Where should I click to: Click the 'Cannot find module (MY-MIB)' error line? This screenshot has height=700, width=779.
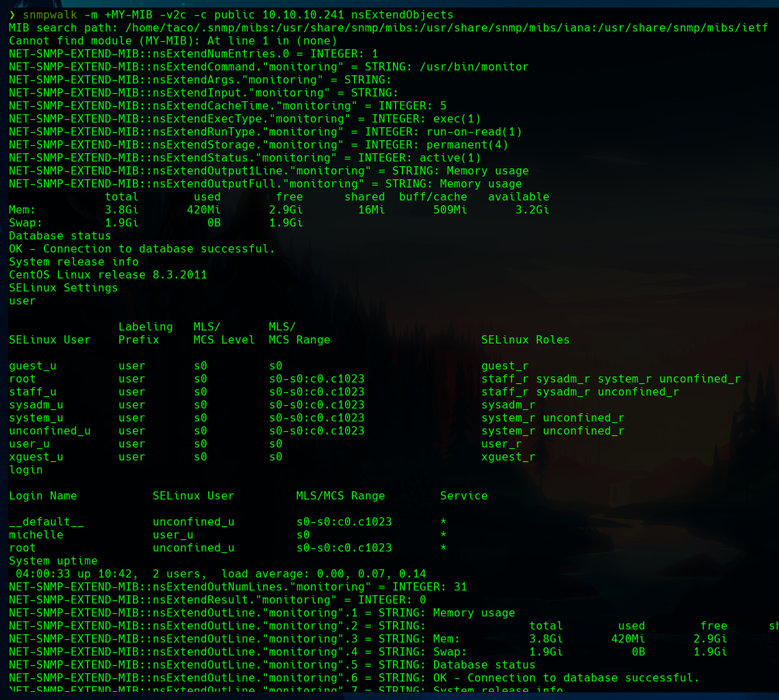coord(173,41)
